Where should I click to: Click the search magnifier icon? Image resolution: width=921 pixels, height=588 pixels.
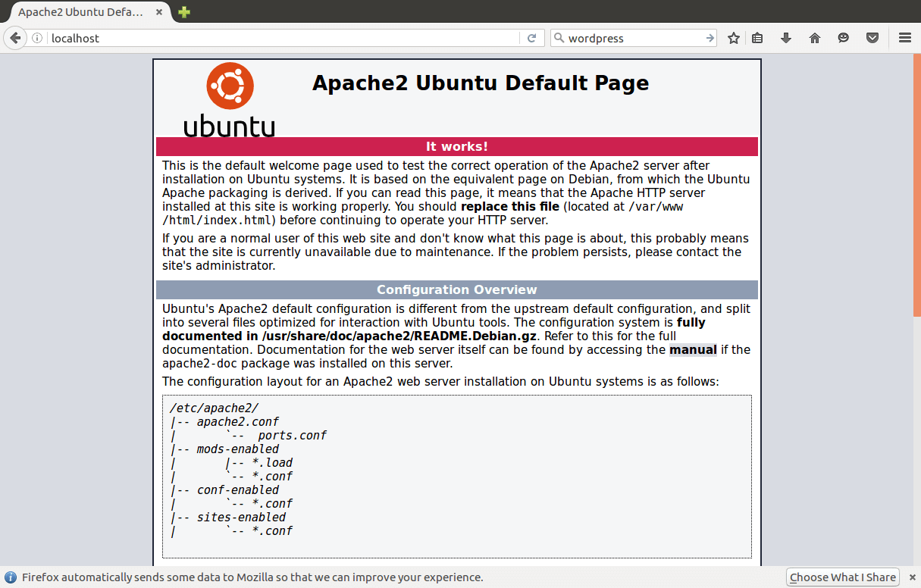[x=559, y=38]
